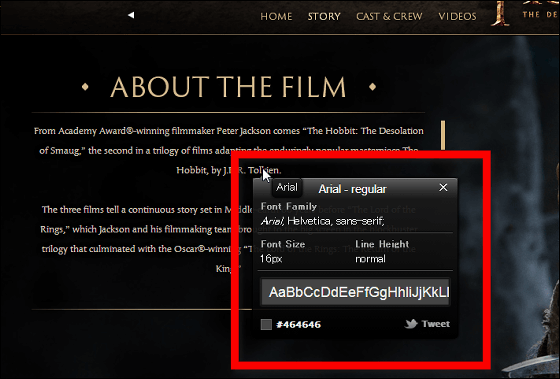
Task: Click the movie logo in the header
Action: coord(525,14)
